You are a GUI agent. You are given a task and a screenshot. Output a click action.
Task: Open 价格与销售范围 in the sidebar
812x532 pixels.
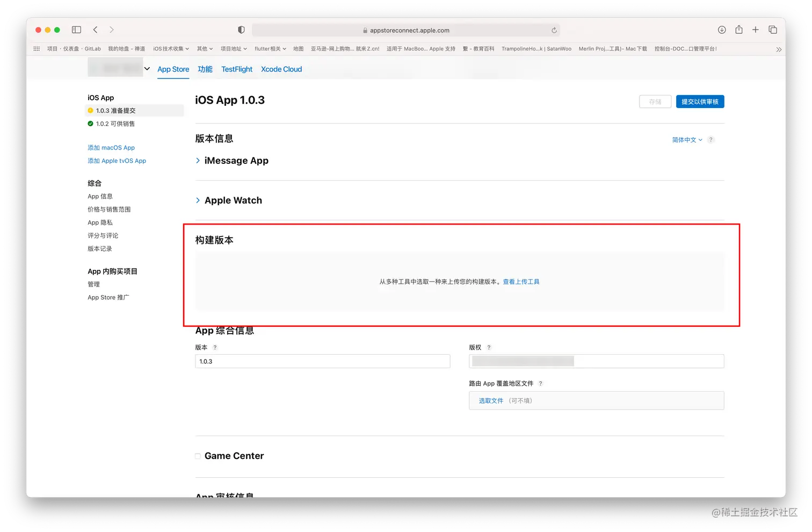pyautogui.click(x=109, y=210)
